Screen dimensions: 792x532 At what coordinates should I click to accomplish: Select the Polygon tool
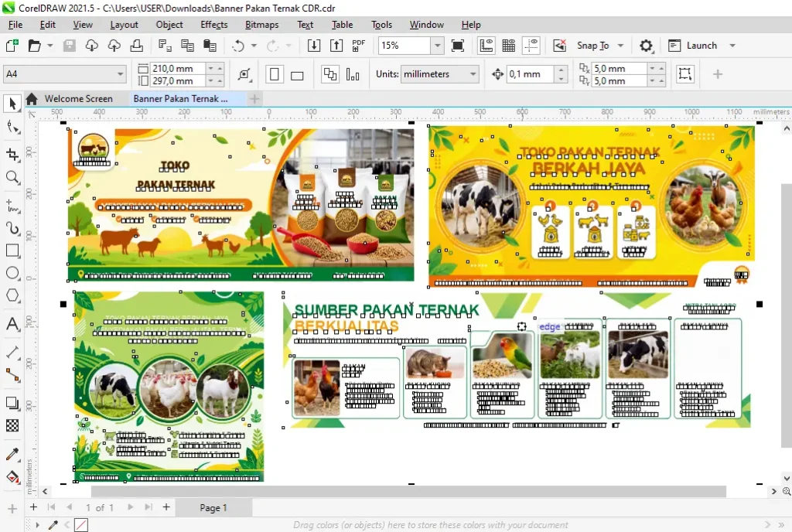pyautogui.click(x=12, y=295)
